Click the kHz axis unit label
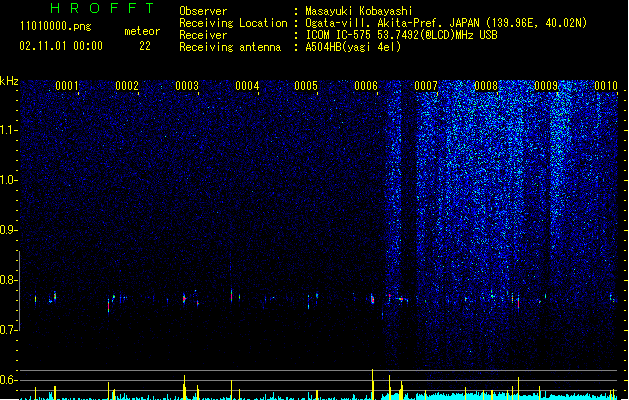This screenshot has width=629, height=400. click(9, 81)
